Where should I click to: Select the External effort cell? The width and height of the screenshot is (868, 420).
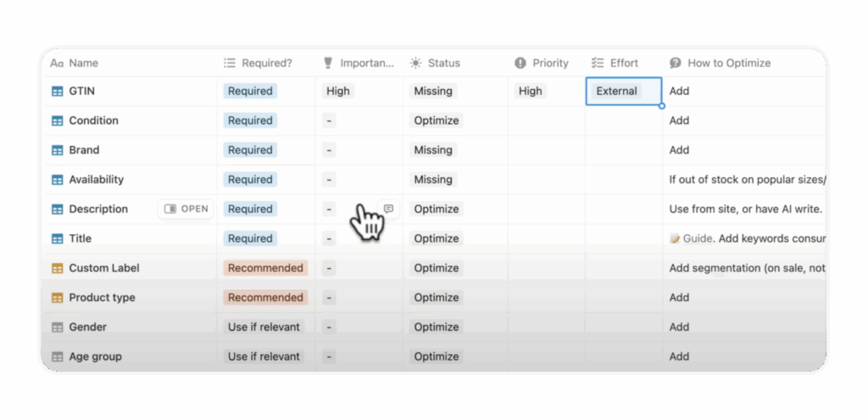[623, 92]
